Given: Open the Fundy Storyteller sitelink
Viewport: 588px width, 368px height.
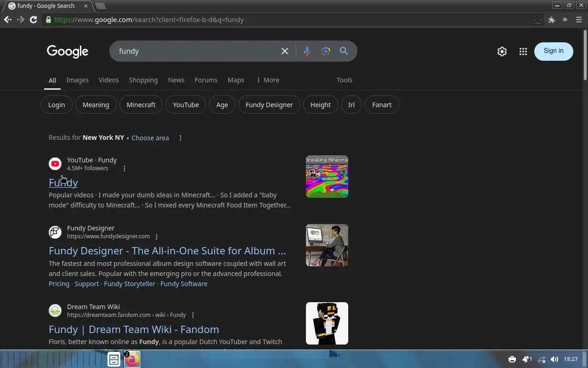Looking at the screenshot, I should pyautogui.click(x=130, y=284).
